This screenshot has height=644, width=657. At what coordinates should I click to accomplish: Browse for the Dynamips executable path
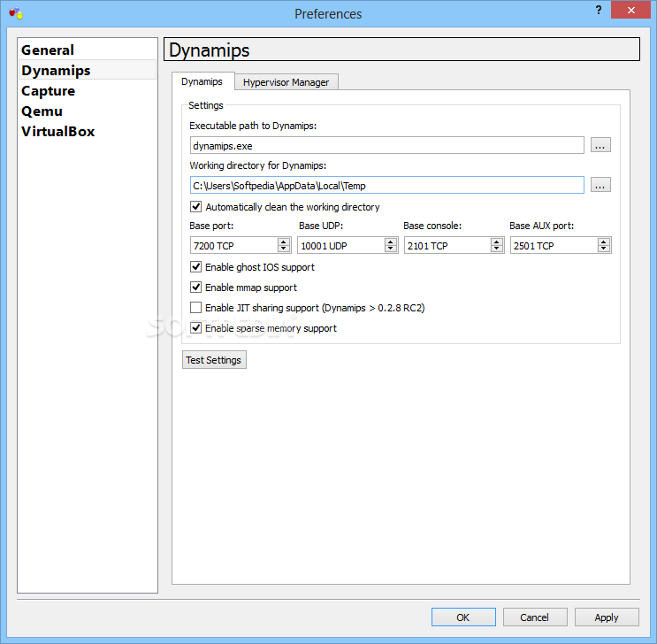600,145
